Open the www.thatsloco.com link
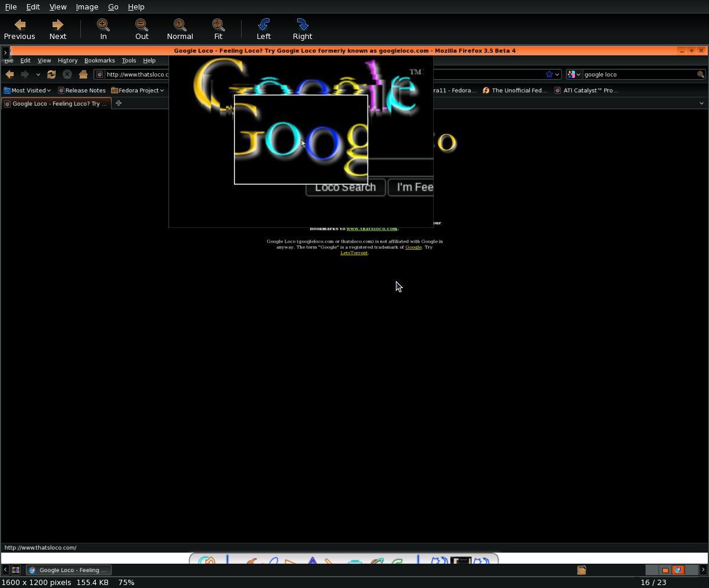Viewport: 709px width, 588px height. [372, 228]
